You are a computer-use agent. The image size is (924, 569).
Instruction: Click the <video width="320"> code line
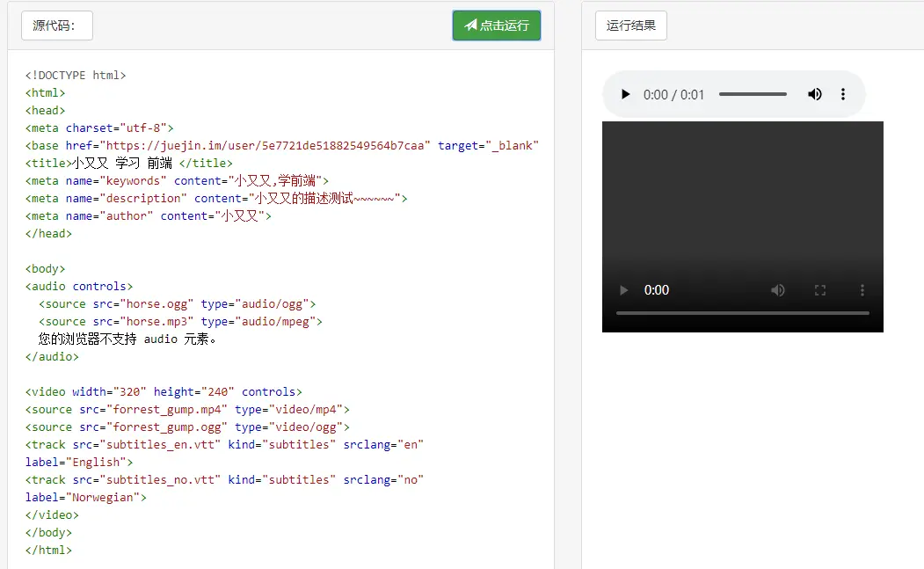click(164, 391)
